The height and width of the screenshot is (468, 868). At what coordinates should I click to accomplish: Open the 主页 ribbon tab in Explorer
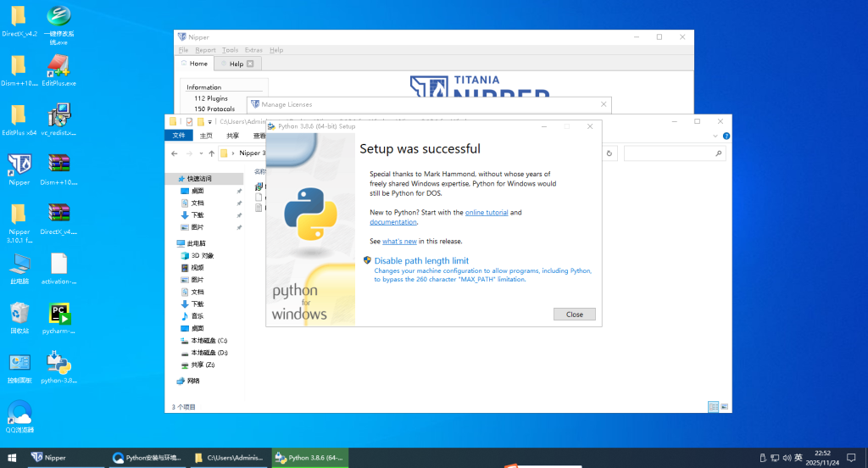point(206,136)
